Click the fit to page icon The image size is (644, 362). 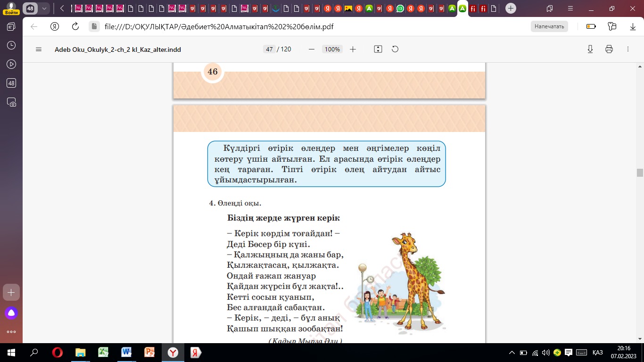pos(378,49)
